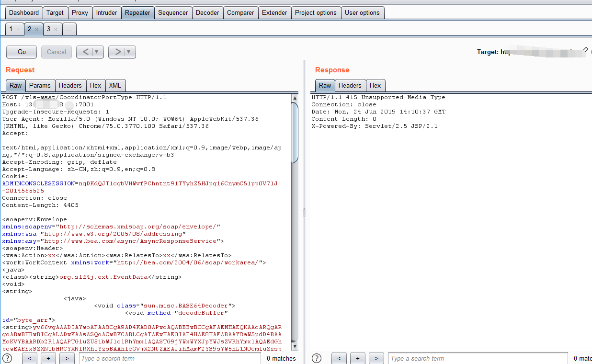Open help for the Request search bar

[x=7, y=358]
